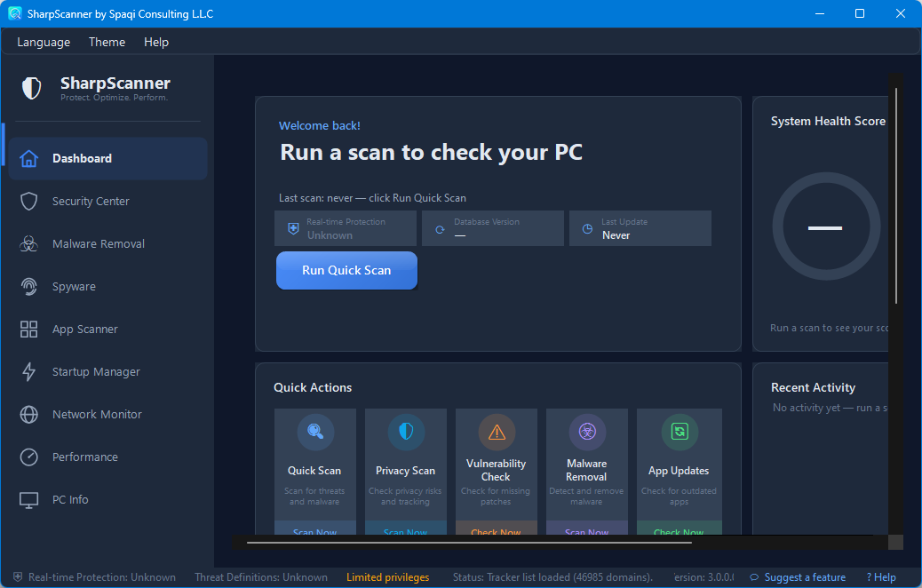
Task: Click the Quick Scan magnifier icon
Action: tap(315, 432)
